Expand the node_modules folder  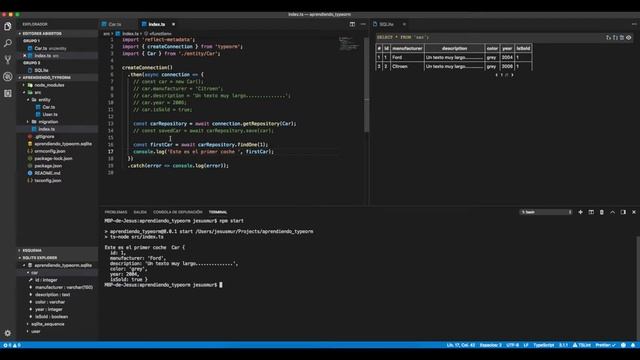tap(49, 85)
